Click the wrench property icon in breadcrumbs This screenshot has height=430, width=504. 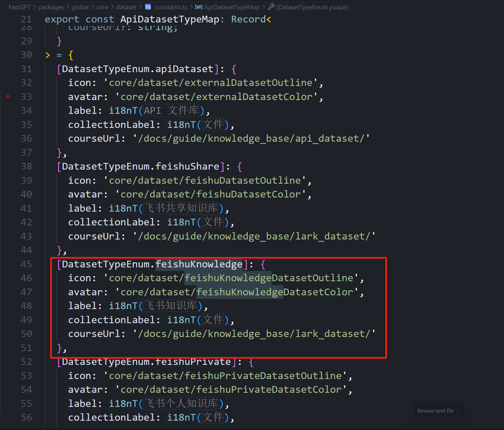tap(271, 7)
